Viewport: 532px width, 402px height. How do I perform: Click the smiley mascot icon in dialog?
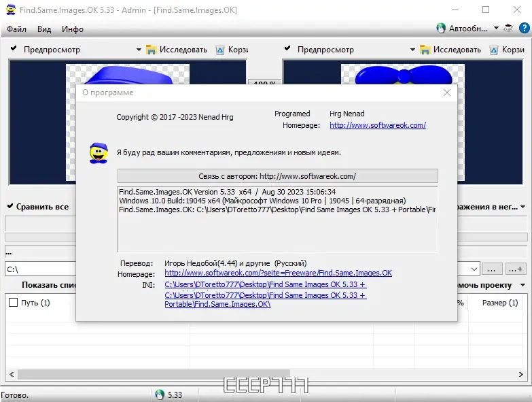coord(99,153)
